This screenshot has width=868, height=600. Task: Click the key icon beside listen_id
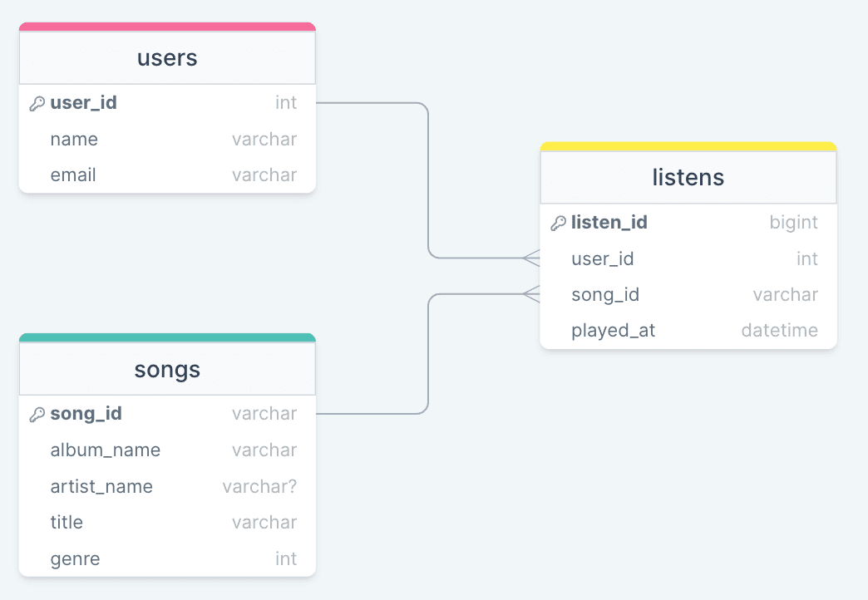pos(558,224)
